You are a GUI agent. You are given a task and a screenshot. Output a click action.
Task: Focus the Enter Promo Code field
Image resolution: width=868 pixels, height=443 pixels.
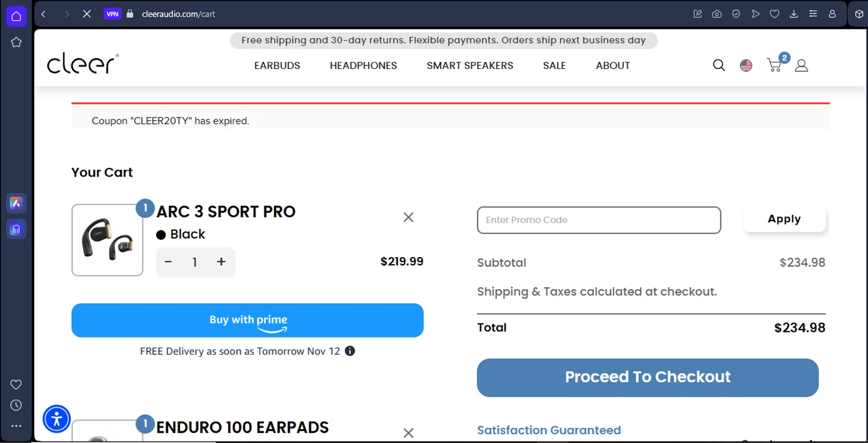coord(599,220)
